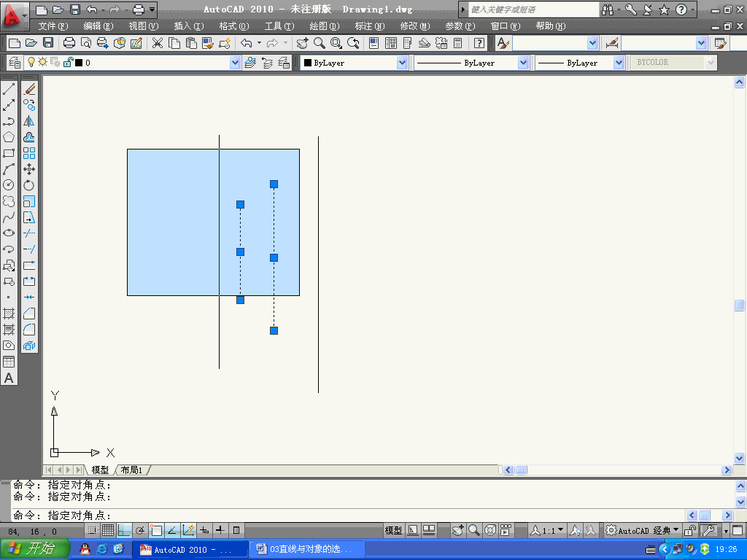Expand the ByLayer color dropdown
Screen dimensions: 747x560
[400, 63]
